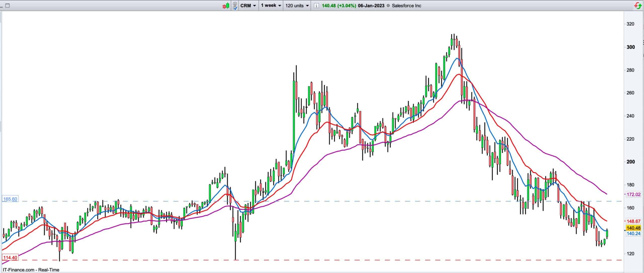This screenshot has height=273, width=644.
Task: Click the green 140.48 (+3.04%) quote
Action: coord(339,6)
